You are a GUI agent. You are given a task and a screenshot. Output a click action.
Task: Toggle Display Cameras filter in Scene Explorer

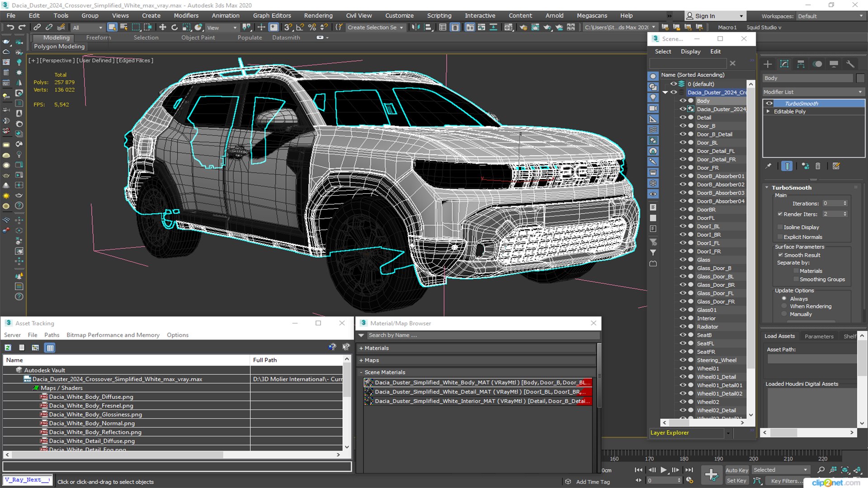pyautogui.click(x=653, y=108)
